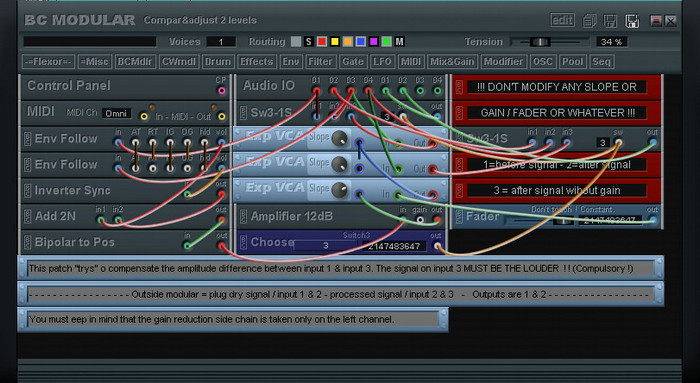Select the gray routing color swatch
The height and width of the screenshot is (383, 700).
(296, 42)
